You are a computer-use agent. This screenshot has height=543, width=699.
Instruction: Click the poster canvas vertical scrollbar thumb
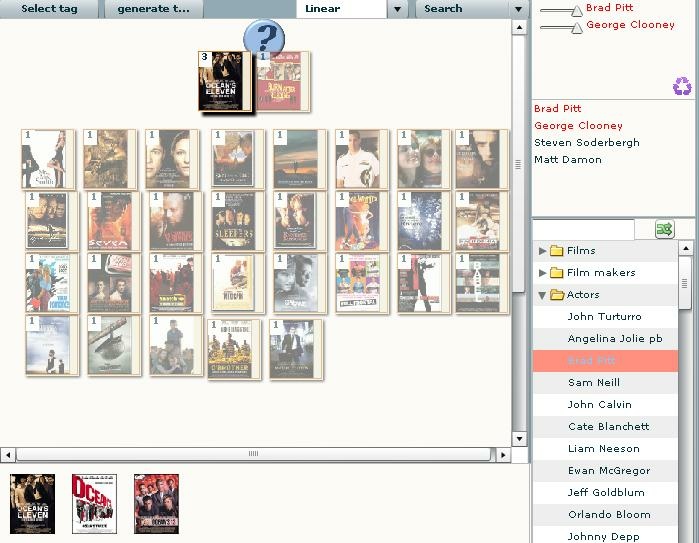tap(518, 164)
